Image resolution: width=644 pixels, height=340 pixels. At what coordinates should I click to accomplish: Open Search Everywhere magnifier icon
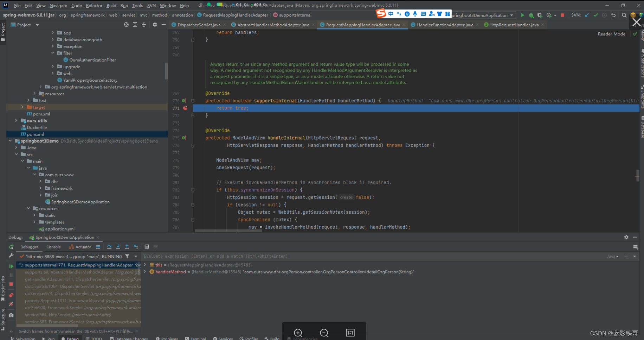(624, 15)
